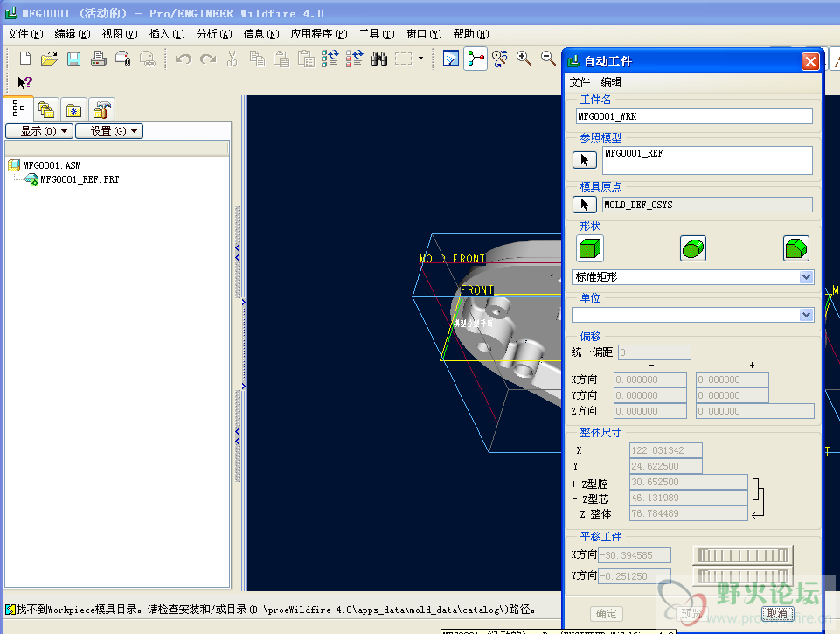Click the Y方向 translate thumbwheel slider
This screenshot has width=840, height=634.
coord(744,576)
